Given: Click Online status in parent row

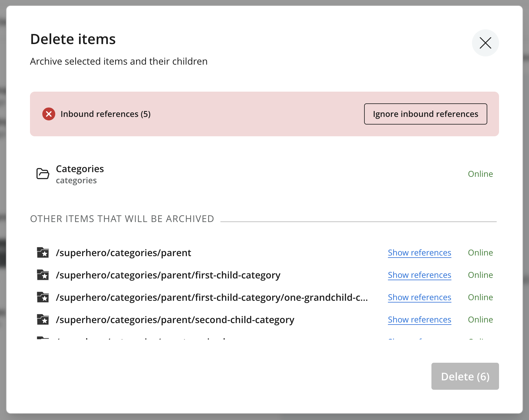Looking at the screenshot, I should click(480, 253).
